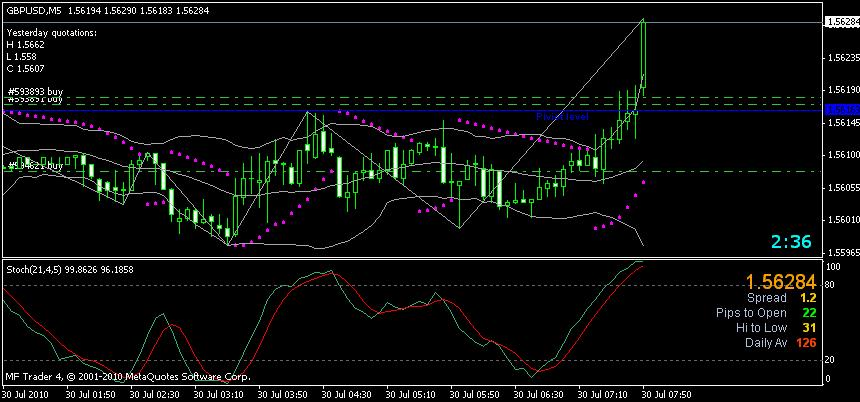This screenshot has width=860, height=402.
Task: Click the '30 Jul 03:50' time axis label
Action: point(282,394)
